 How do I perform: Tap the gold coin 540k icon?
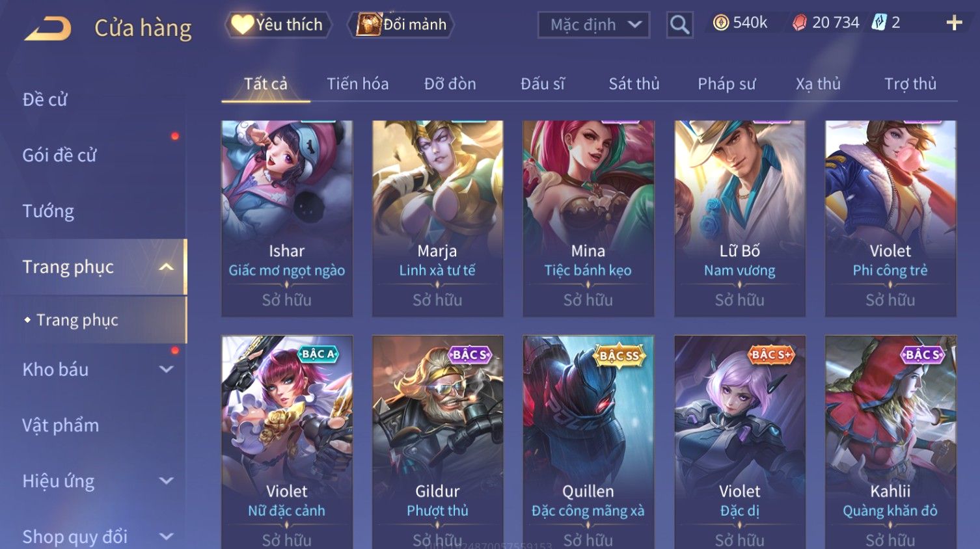click(720, 23)
